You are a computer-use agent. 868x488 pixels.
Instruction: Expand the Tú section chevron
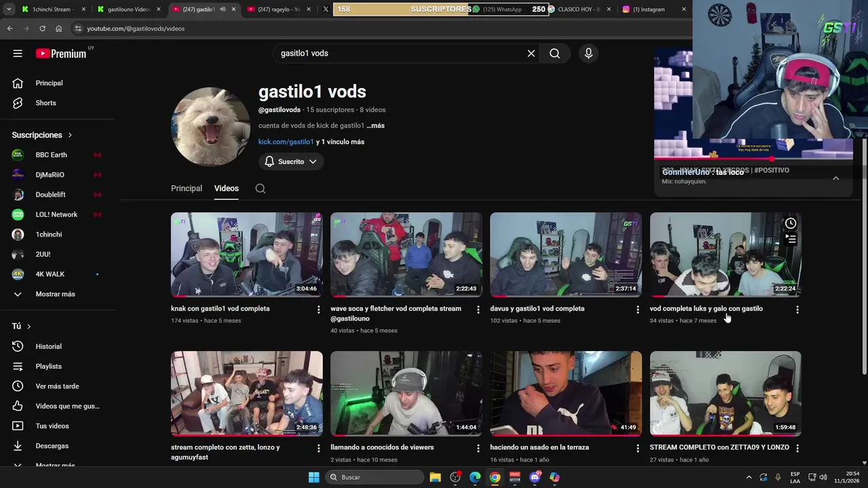click(28, 326)
